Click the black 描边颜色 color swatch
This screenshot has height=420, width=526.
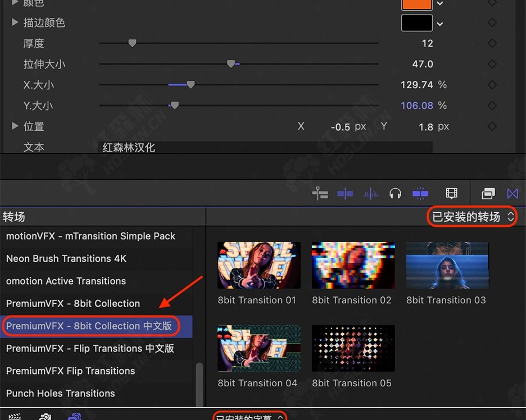[x=416, y=23]
